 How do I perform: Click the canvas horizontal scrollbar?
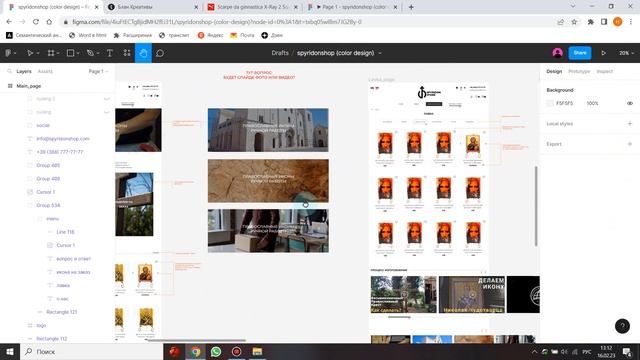tap(197, 340)
